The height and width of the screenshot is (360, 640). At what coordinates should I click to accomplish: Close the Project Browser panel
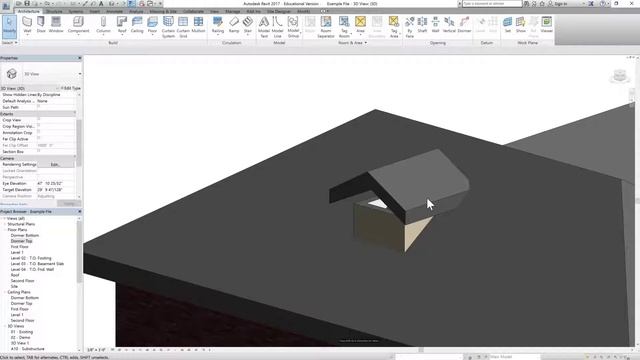[x=80, y=211]
